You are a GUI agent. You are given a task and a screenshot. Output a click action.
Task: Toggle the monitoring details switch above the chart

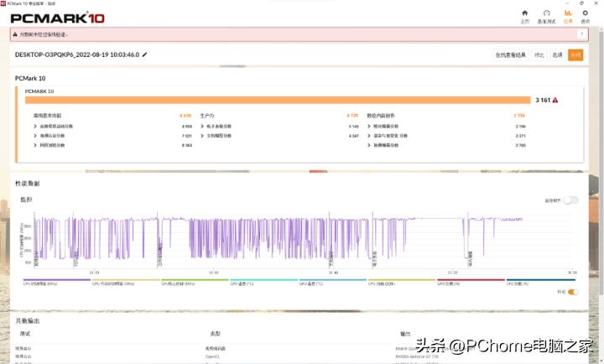571,200
